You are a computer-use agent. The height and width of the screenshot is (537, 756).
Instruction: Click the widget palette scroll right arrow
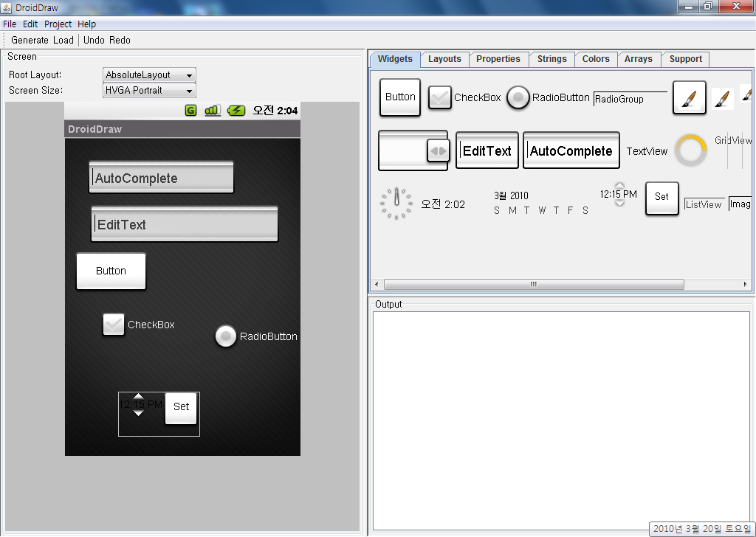click(746, 284)
